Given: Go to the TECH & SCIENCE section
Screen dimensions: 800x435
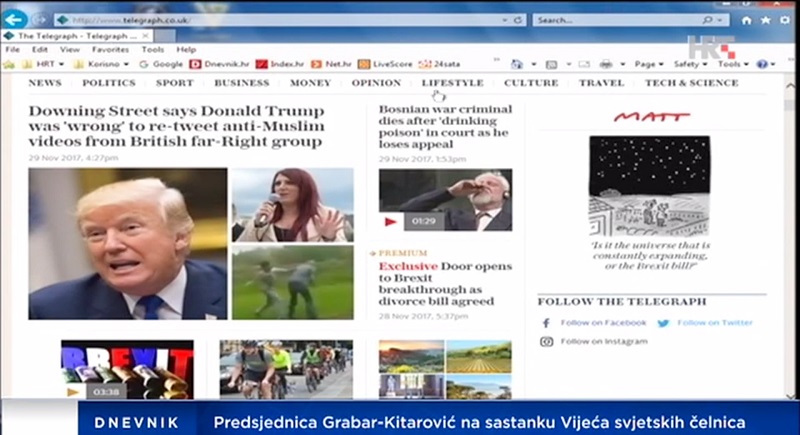Looking at the screenshot, I should (x=691, y=83).
